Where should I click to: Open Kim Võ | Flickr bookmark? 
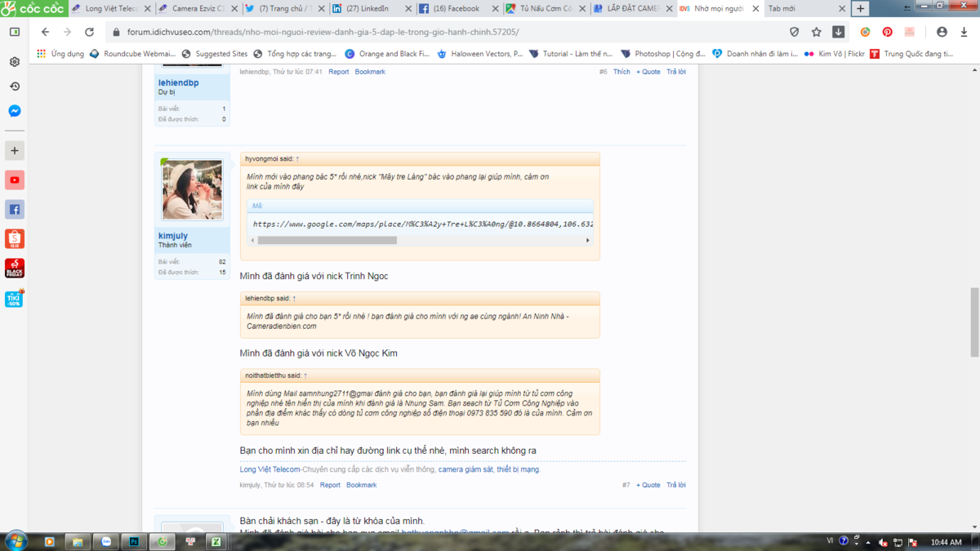833,54
